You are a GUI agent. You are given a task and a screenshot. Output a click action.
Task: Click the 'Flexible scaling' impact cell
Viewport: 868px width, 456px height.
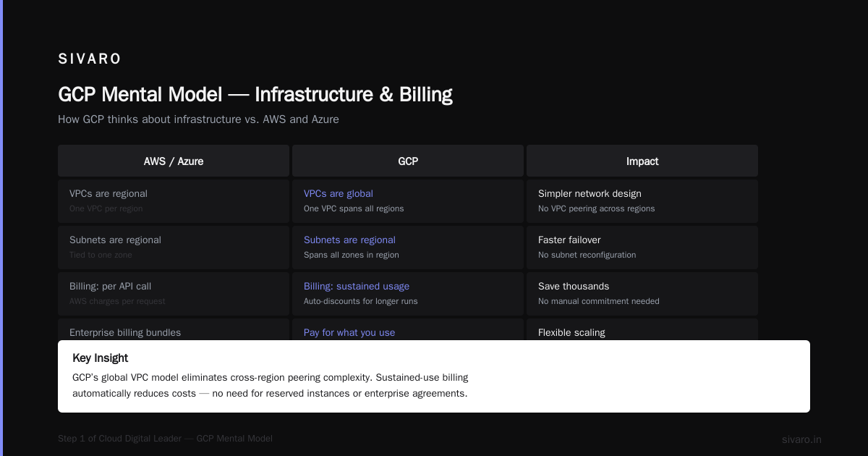(642, 329)
